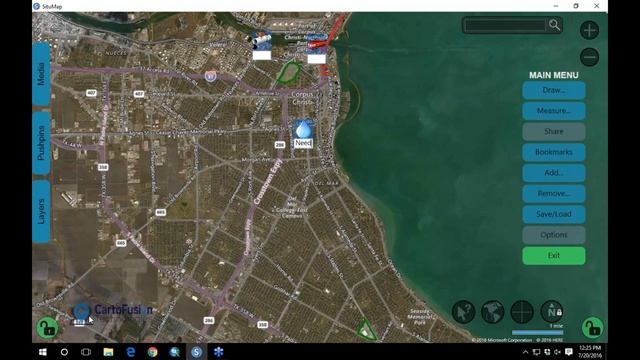The width and height of the screenshot is (640, 360).
Task: Select the water drop Need pushpin
Action: pyautogui.click(x=303, y=133)
